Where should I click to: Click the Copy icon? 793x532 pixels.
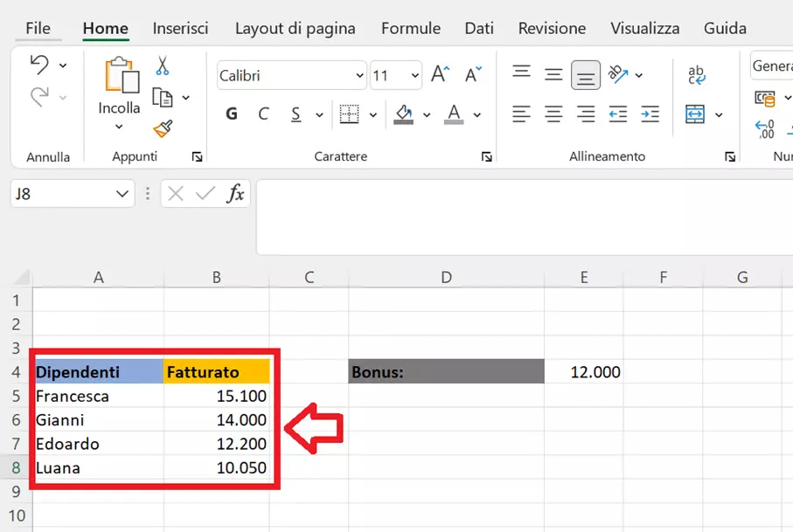pos(163,98)
